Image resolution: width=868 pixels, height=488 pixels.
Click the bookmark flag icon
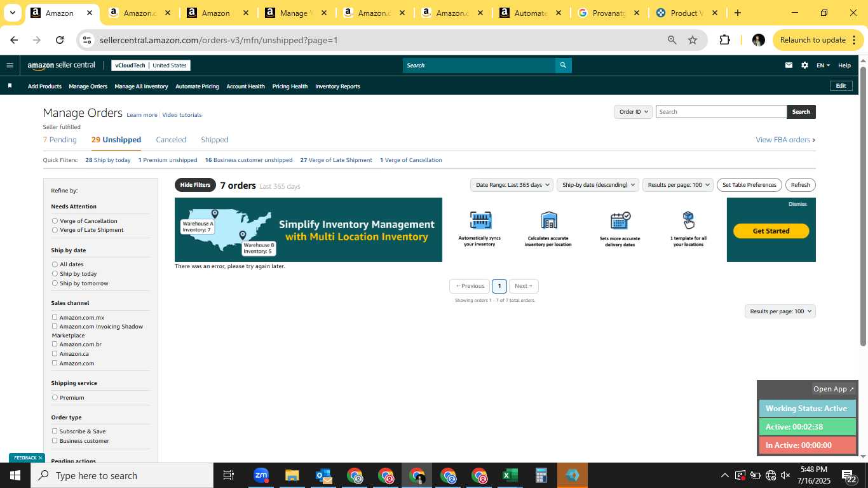(10, 86)
